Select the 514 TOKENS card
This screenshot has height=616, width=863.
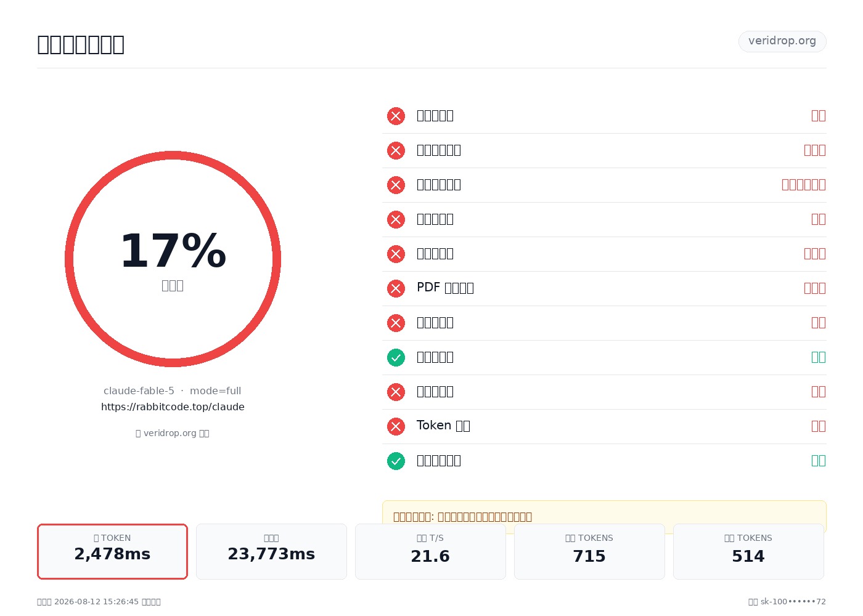click(748, 551)
